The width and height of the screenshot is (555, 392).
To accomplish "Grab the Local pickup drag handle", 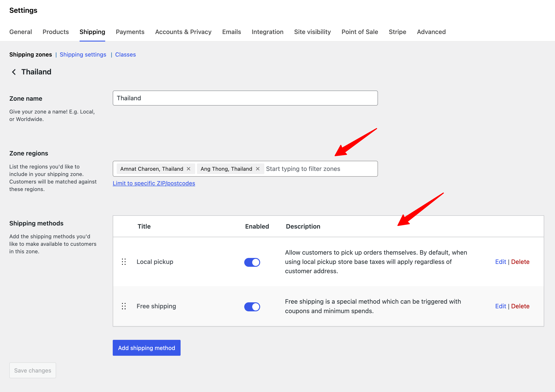I will tap(124, 262).
